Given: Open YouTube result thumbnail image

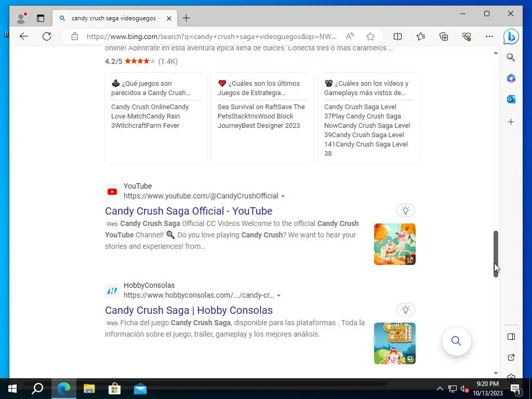Looking at the screenshot, I should 395,244.
